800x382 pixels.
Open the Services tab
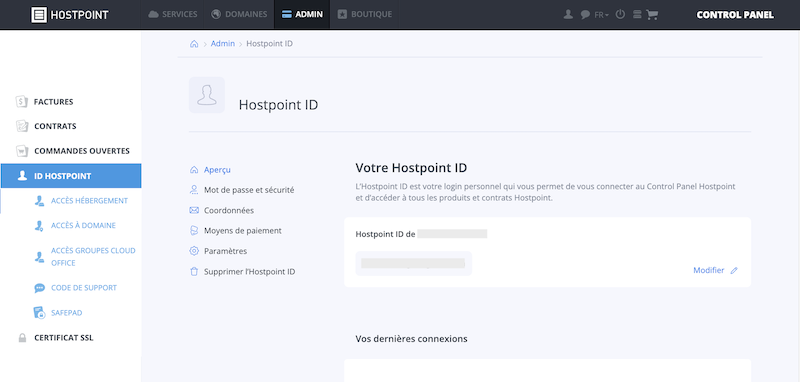coord(172,14)
